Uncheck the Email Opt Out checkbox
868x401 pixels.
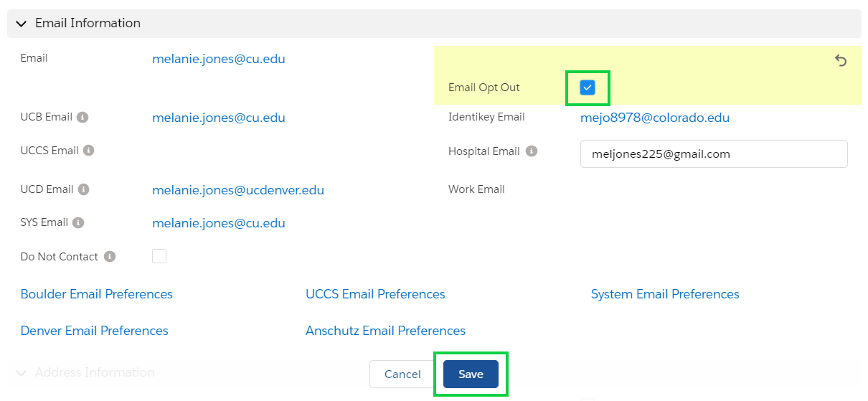[x=588, y=88]
